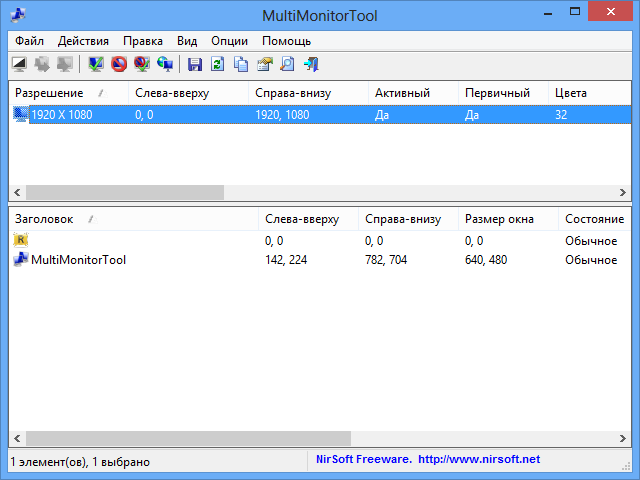The image size is (640, 480).
Task: Click the monitor preview window toolbar icon
Action: tap(20, 64)
